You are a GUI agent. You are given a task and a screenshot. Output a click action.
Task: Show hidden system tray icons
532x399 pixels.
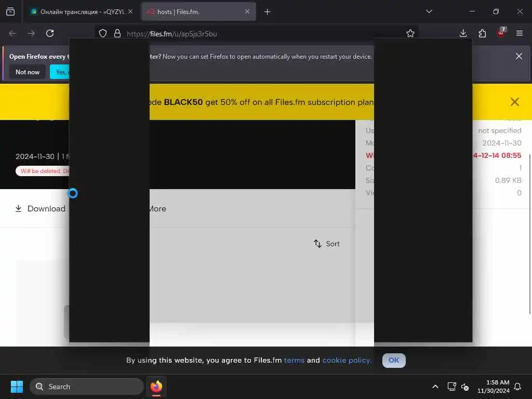pos(435,387)
